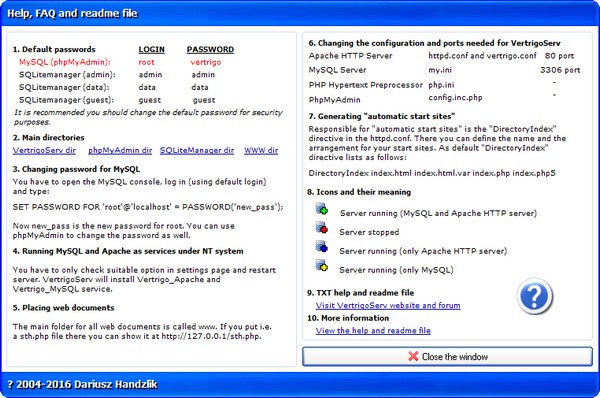
Task: Click the red 'root' login value
Action: point(147,62)
